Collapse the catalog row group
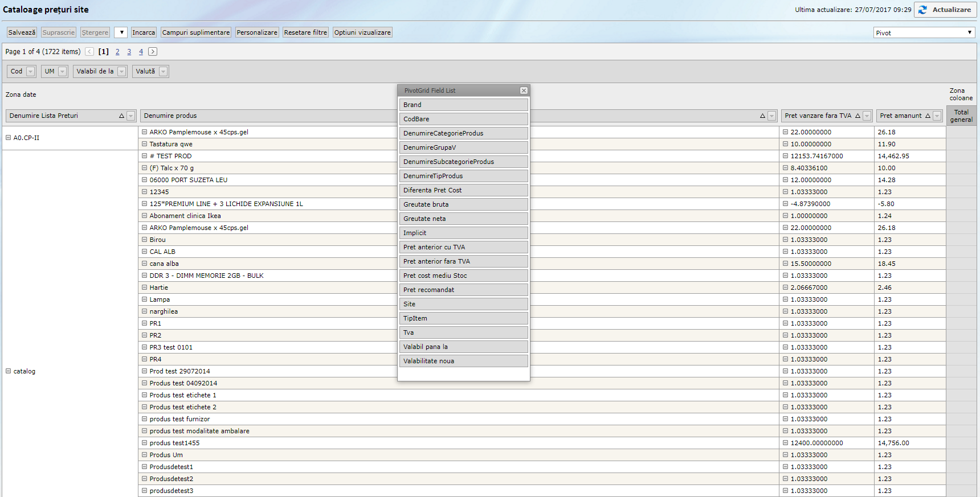 tap(9, 371)
